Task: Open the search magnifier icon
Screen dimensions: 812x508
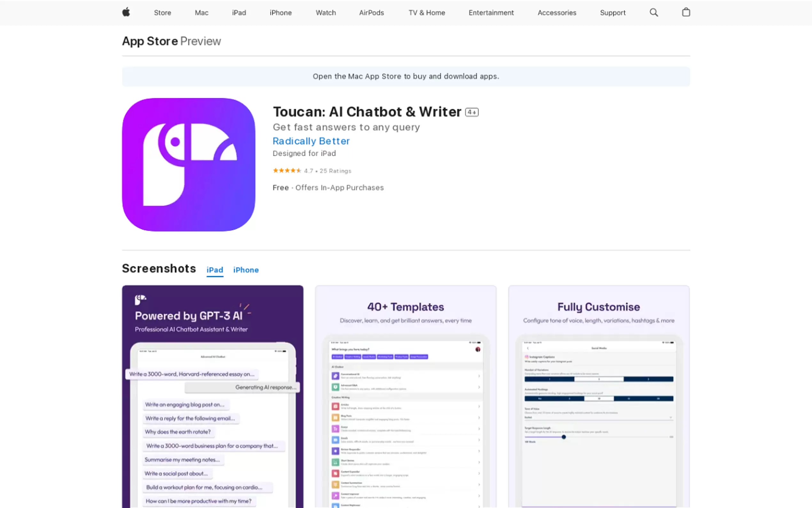Action: 653,12
